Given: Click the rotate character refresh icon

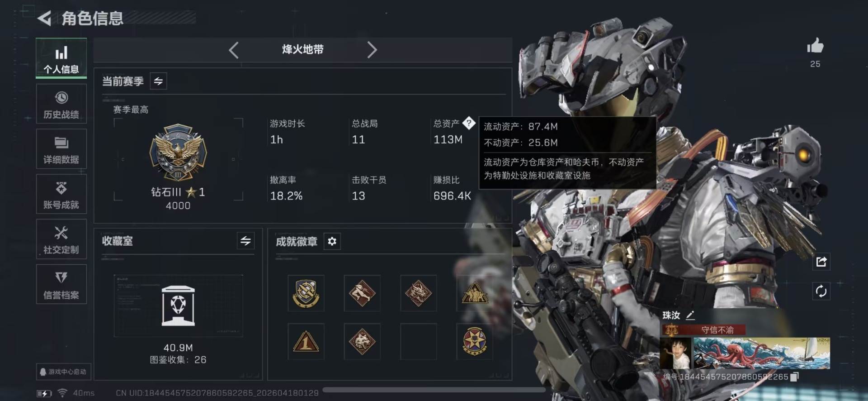Looking at the screenshot, I should tap(821, 291).
